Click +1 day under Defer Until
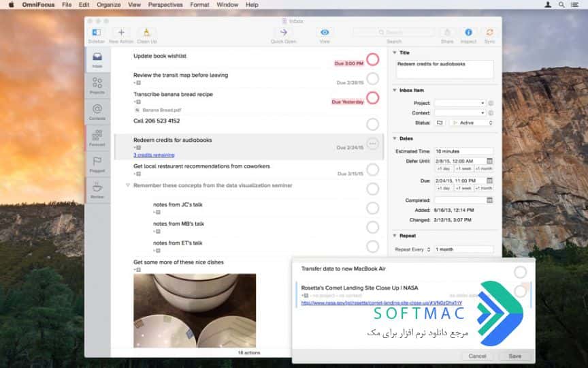The width and height of the screenshot is (588, 368). (x=444, y=168)
